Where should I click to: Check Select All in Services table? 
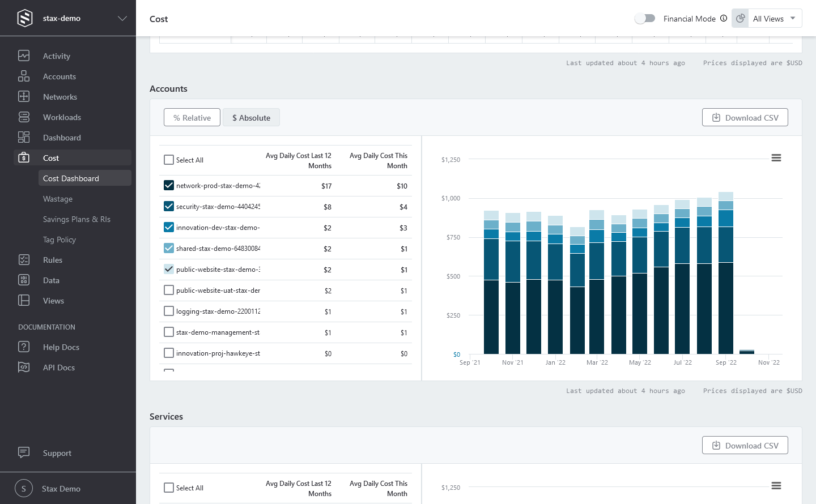click(x=169, y=488)
